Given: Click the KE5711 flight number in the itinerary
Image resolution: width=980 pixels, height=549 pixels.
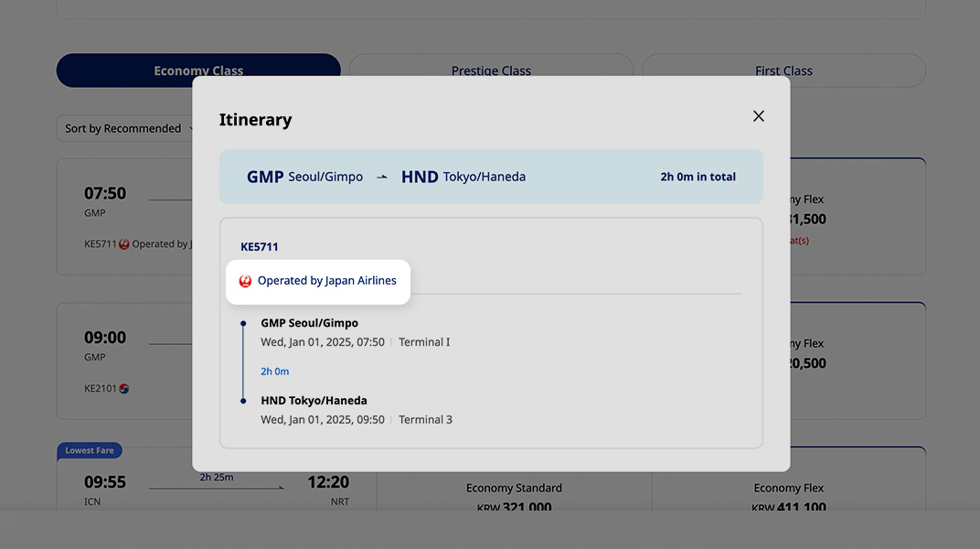Looking at the screenshot, I should click(260, 247).
